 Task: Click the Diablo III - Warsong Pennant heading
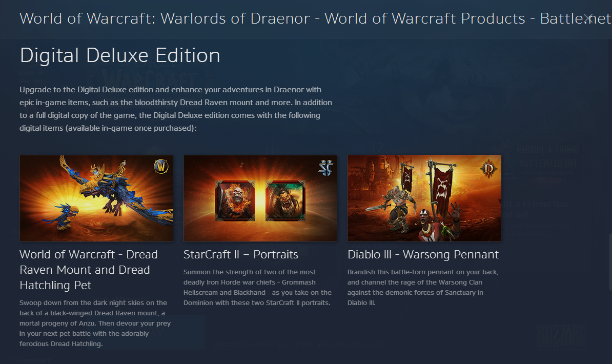(423, 255)
